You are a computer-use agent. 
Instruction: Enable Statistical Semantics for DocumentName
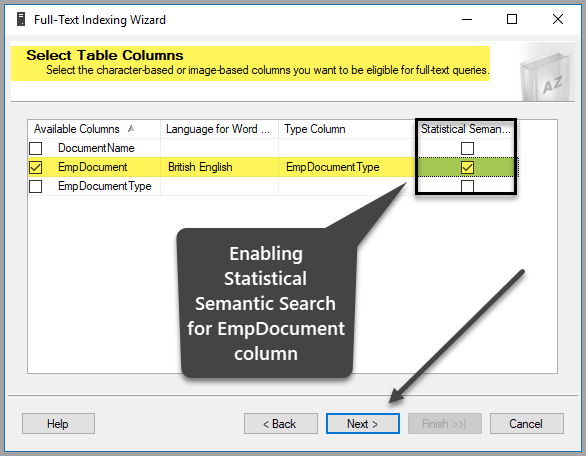467,148
